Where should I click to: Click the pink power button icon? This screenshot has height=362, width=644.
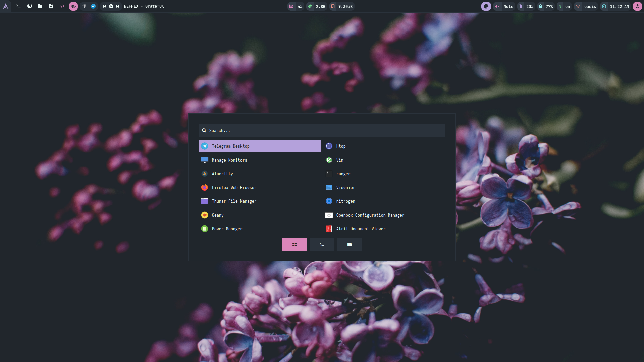click(x=637, y=6)
